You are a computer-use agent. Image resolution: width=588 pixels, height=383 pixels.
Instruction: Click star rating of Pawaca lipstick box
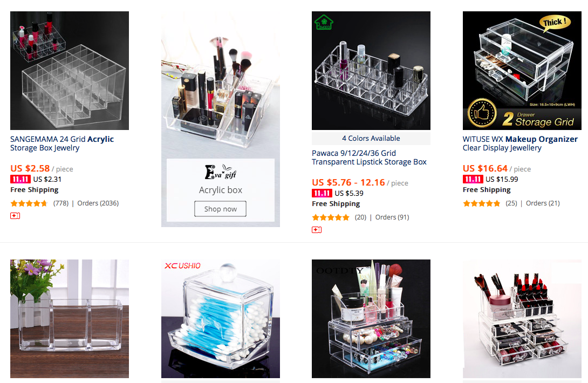pos(330,217)
